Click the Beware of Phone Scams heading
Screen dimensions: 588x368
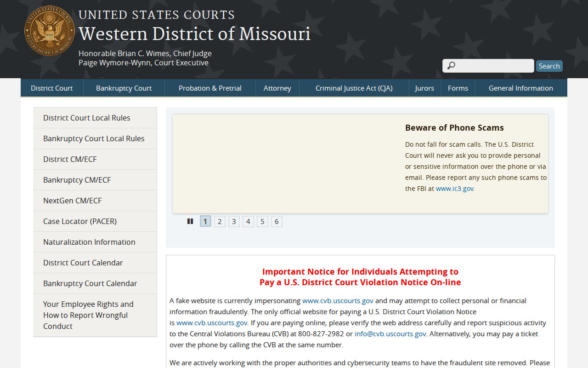point(454,128)
